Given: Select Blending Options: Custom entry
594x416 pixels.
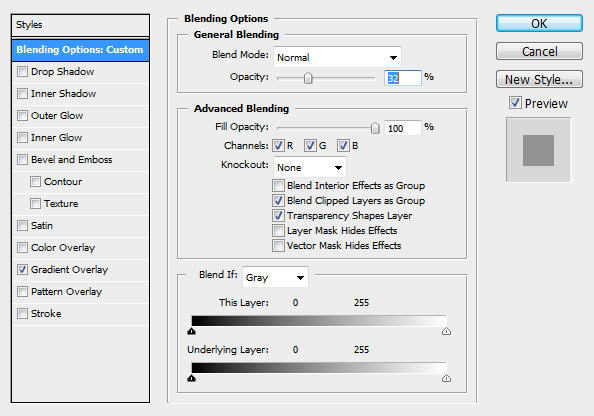Looking at the screenshot, I should [x=80, y=50].
